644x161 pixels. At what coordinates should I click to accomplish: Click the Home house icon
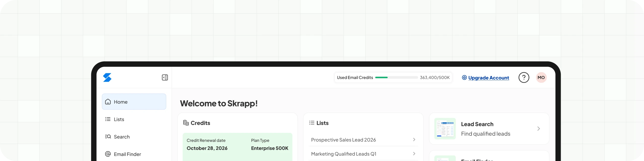coord(108,102)
